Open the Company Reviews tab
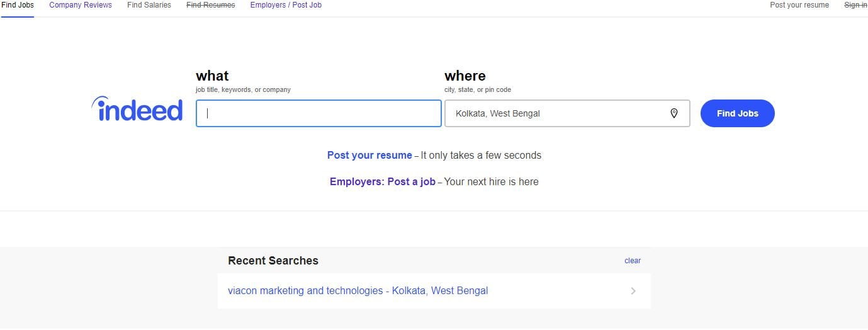 [81, 5]
